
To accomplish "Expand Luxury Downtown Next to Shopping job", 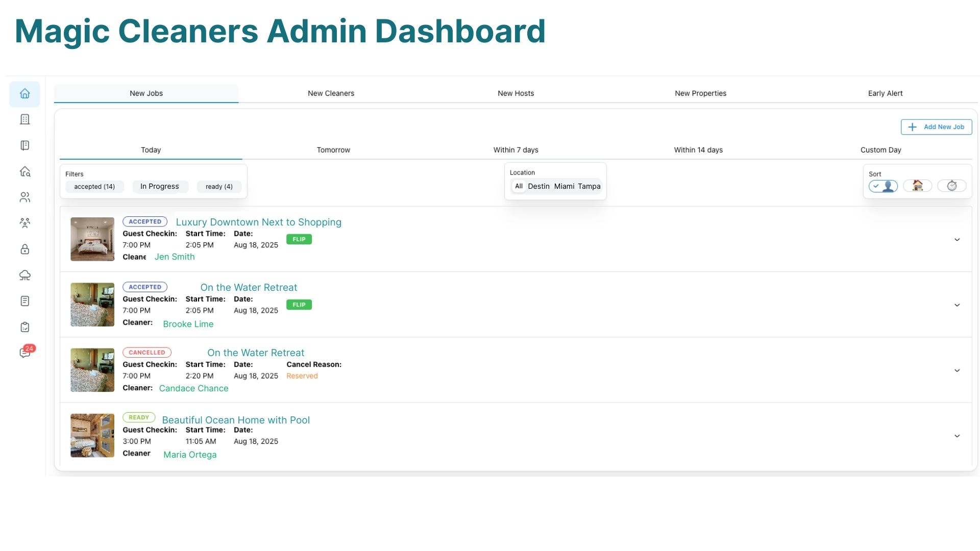I will click(957, 239).
